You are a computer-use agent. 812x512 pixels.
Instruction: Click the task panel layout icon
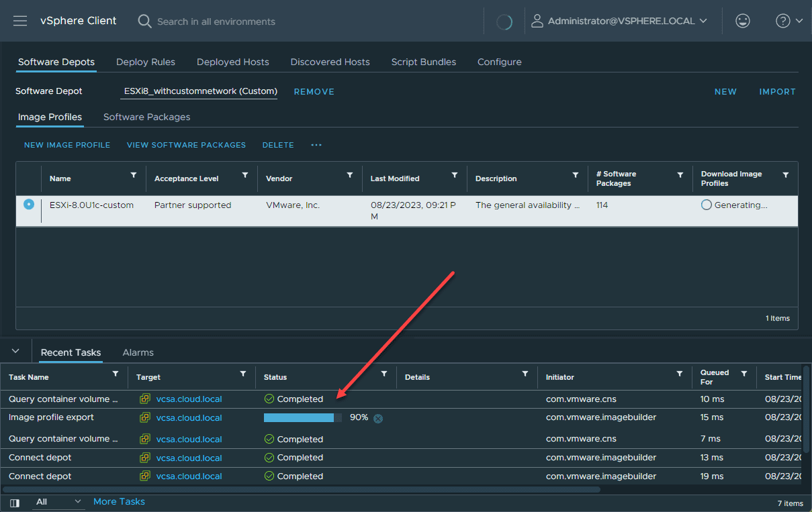coord(15,503)
